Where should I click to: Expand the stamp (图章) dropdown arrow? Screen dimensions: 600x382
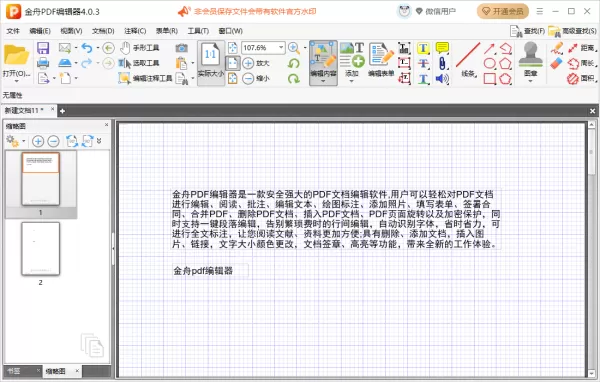(x=530, y=81)
